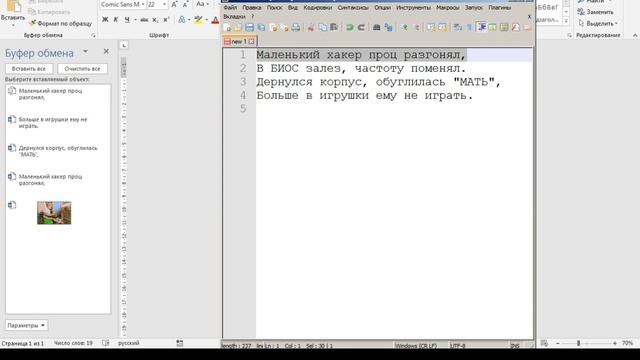Click the Paste icon in Notepad++ toolbar
Screen dimensions: 640x360
pos(334,27)
